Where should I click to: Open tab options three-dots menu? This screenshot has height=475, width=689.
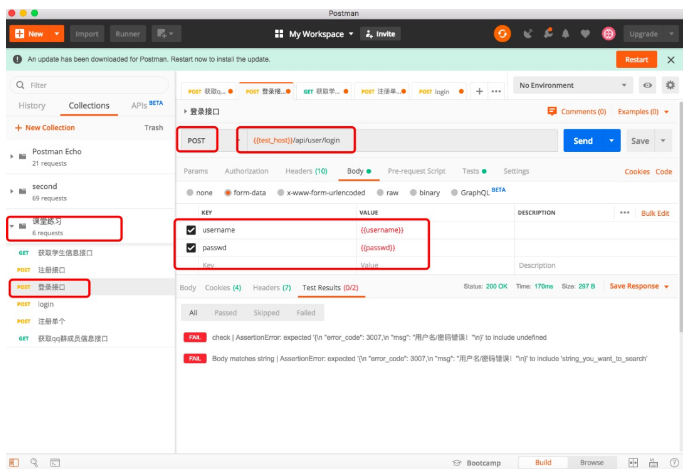point(496,91)
